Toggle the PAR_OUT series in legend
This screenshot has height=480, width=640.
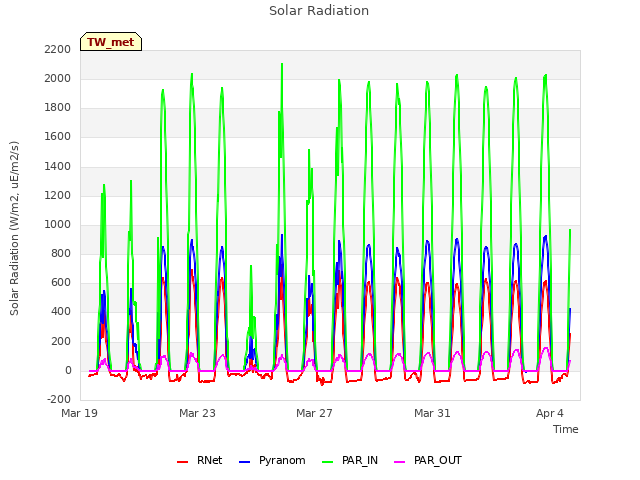[428, 460]
